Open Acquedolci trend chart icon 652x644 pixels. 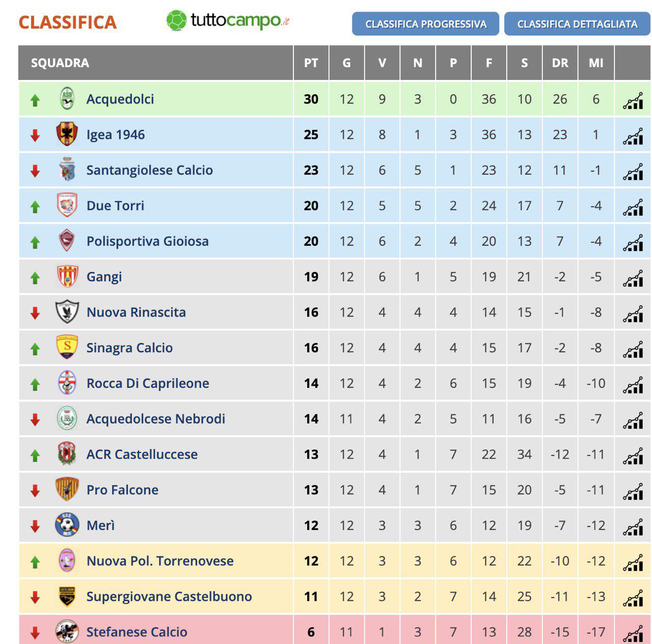pos(633,100)
